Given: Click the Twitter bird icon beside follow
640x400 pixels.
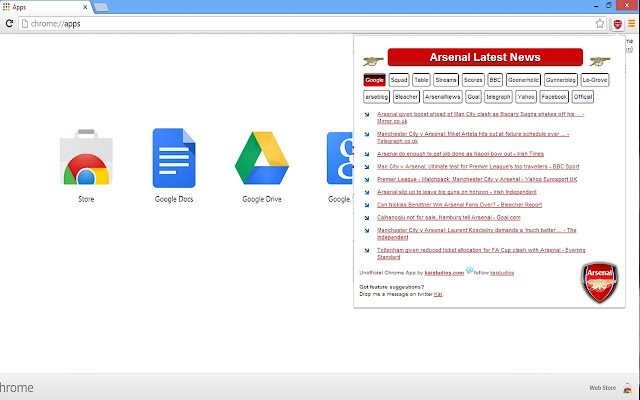Looking at the screenshot, I should coord(469,271).
